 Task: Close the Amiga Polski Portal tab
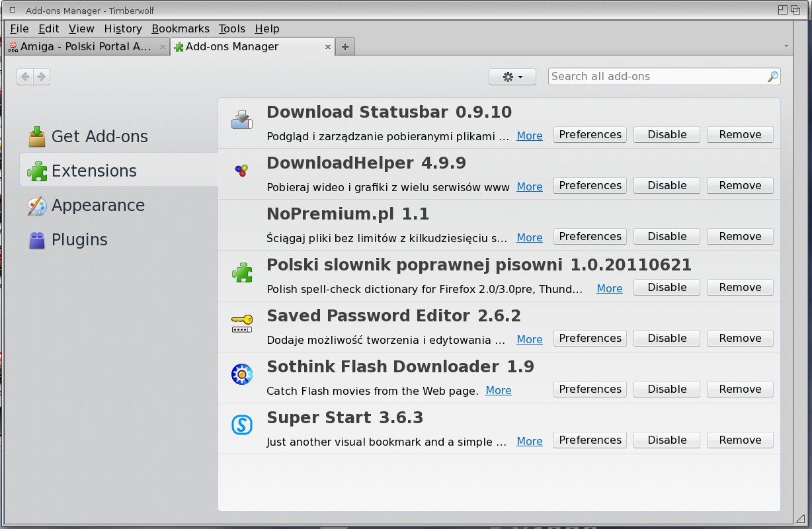(163, 47)
